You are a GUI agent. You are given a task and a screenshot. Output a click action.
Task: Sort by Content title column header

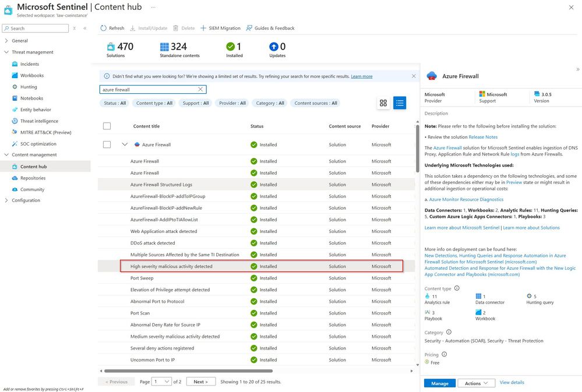(x=146, y=126)
